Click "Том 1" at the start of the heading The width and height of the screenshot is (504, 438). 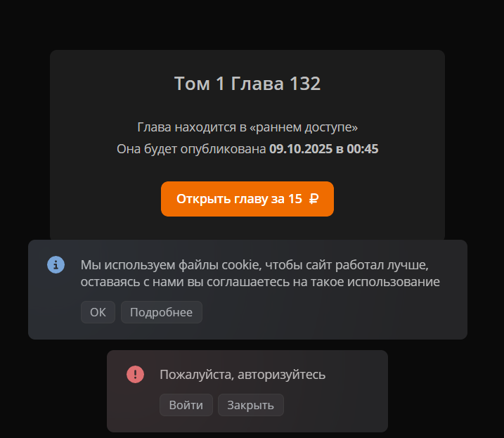point(199,84)
